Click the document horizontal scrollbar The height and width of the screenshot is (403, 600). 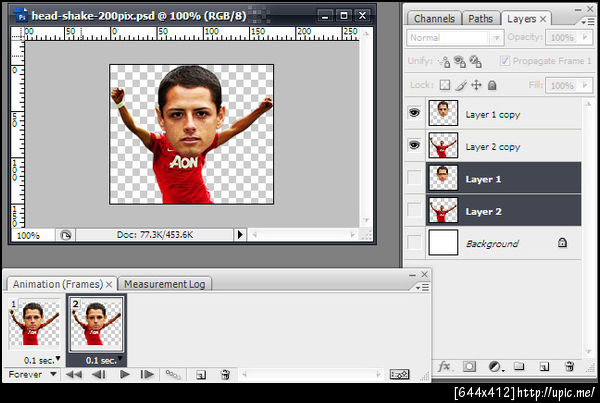(x=304, y=235)
